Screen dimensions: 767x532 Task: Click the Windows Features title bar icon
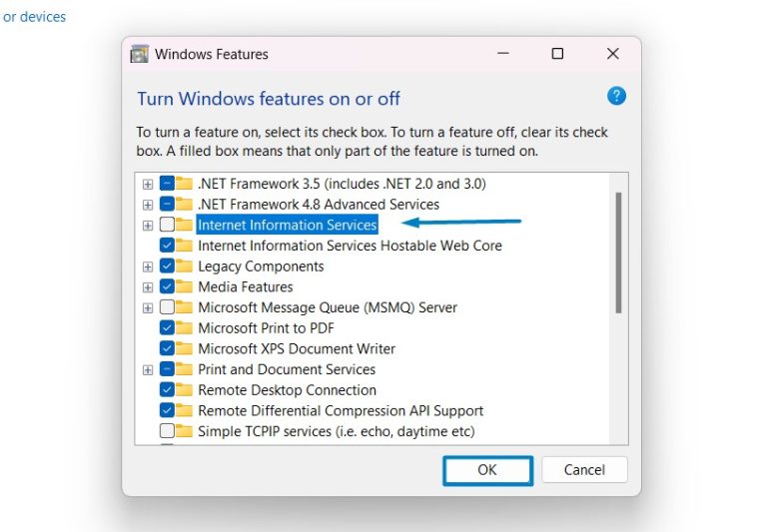pos(140,54)
